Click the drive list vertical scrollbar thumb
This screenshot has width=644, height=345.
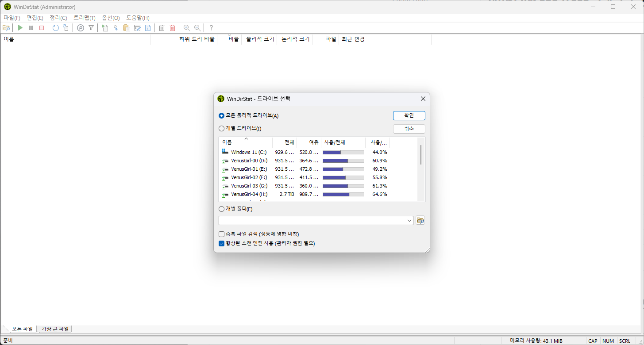pyautogui.click(x=420, y=155)
